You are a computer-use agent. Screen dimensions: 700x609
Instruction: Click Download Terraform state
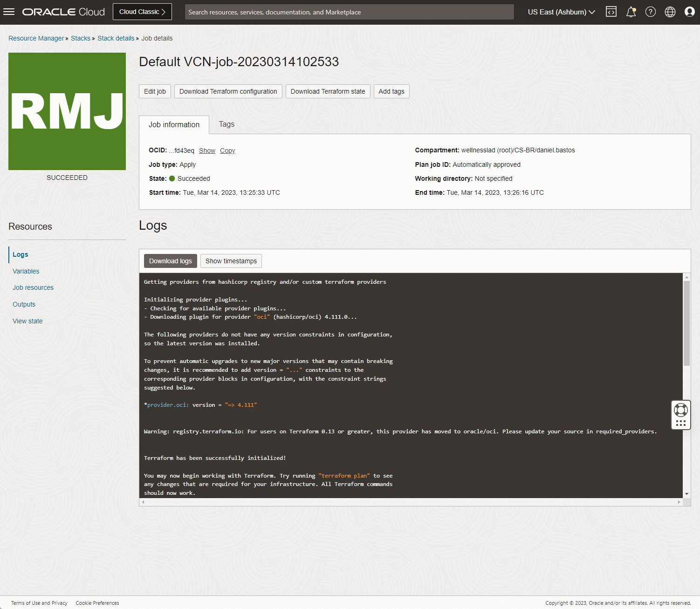click(328, 91)
